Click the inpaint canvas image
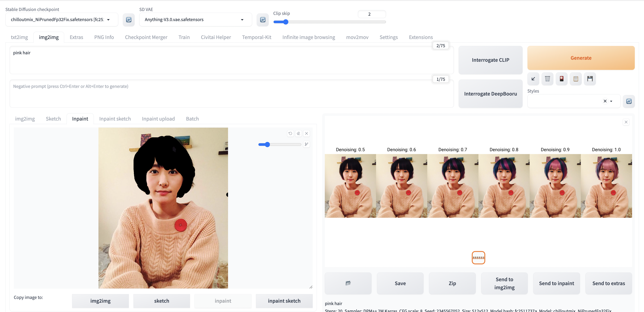Screen dimensions: 644x312 (x=163, y=208)
